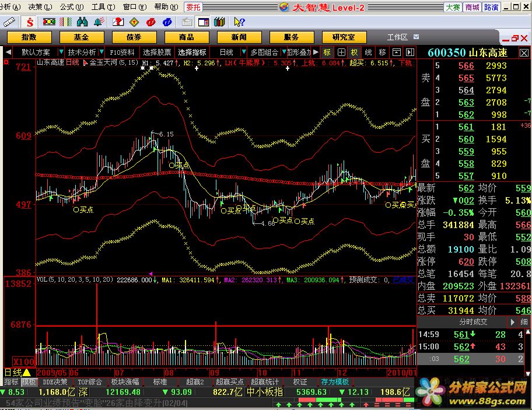This screenshot has height=410, width=532.
Task: Click the 选择指标 toolbar item
Action: point(192,52)
